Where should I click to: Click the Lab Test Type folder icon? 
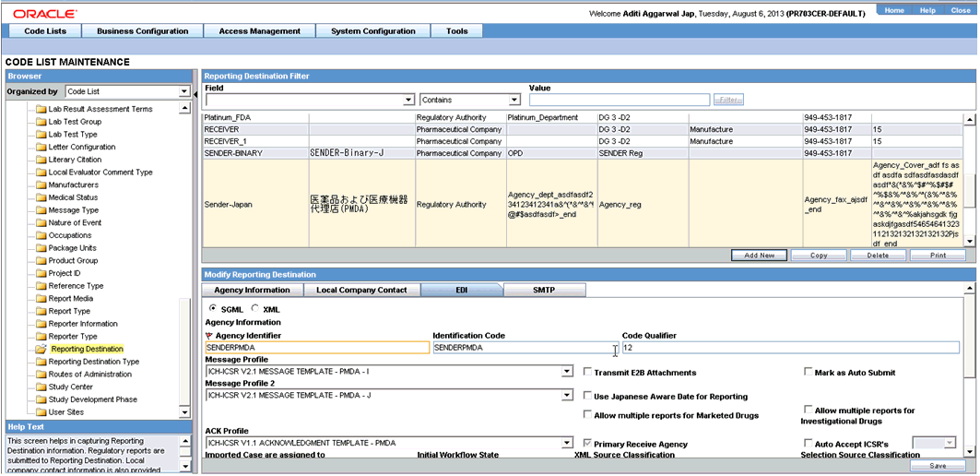click(41, 135)
